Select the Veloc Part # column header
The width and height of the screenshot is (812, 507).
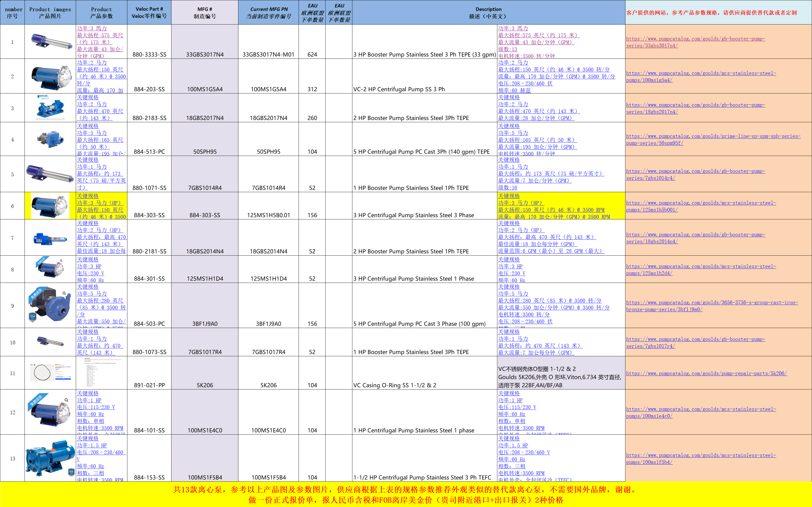tap(149, 12)
